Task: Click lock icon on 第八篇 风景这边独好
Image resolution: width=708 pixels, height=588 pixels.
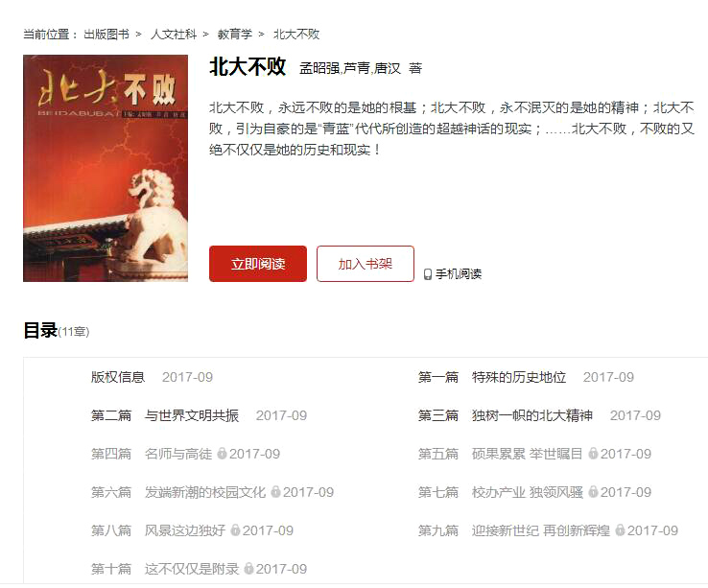Action: (235, 529)
